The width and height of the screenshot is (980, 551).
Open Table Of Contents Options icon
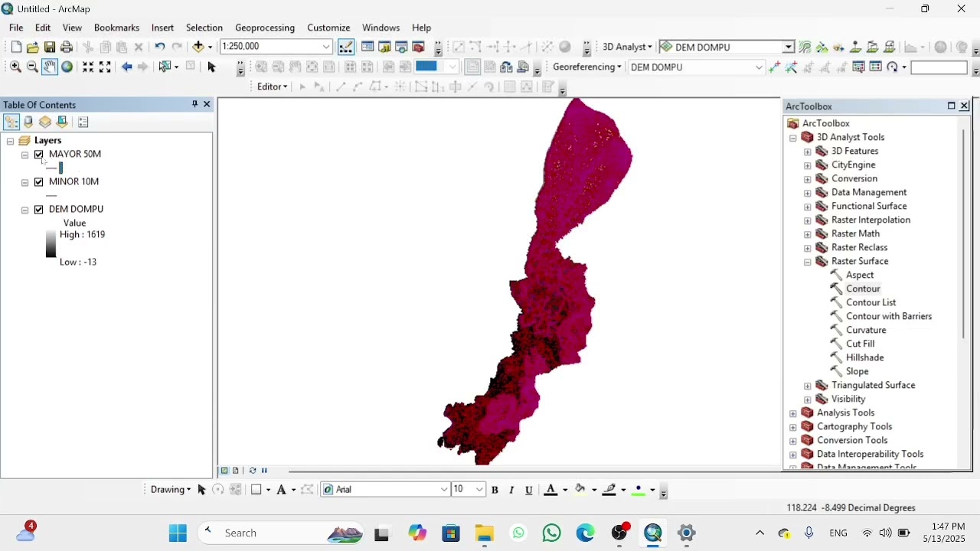coord(83,122)
